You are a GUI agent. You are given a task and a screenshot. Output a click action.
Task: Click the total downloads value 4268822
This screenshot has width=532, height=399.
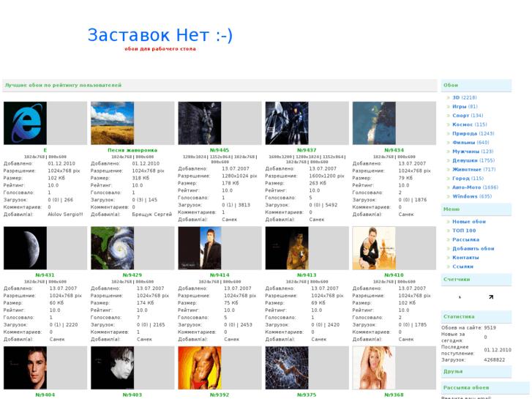pyautogui.click(x=495, y=359)
